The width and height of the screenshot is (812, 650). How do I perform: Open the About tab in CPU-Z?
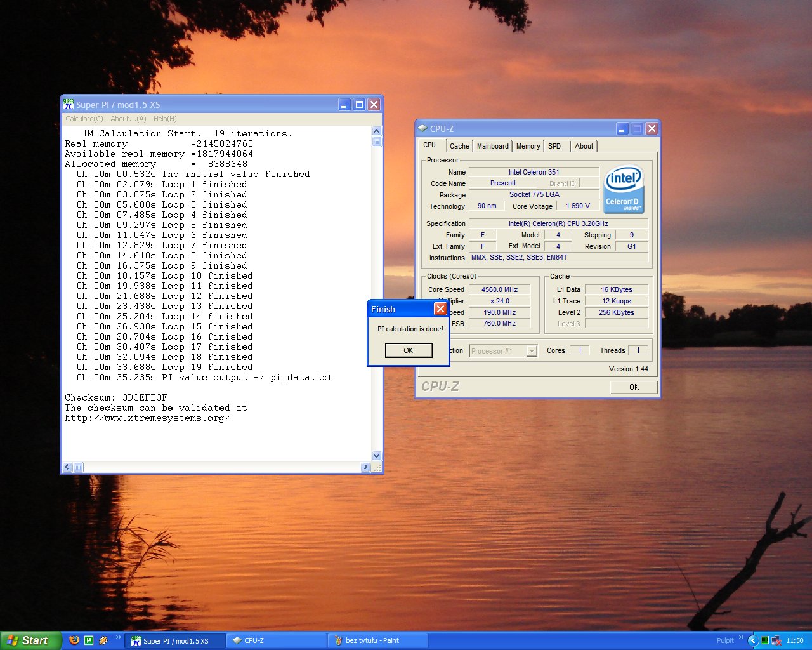click(x=584, y=146)
